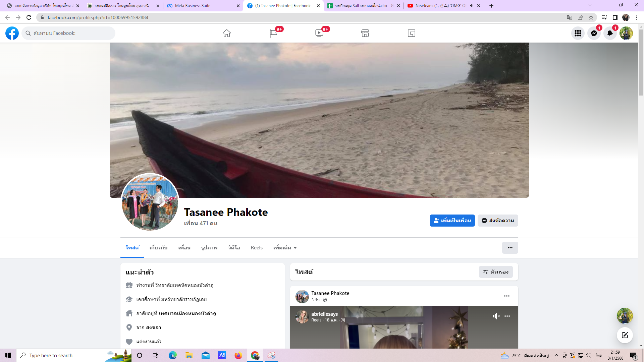
Task: Open the Facebook menu grid icon
Action: point(578,33)
